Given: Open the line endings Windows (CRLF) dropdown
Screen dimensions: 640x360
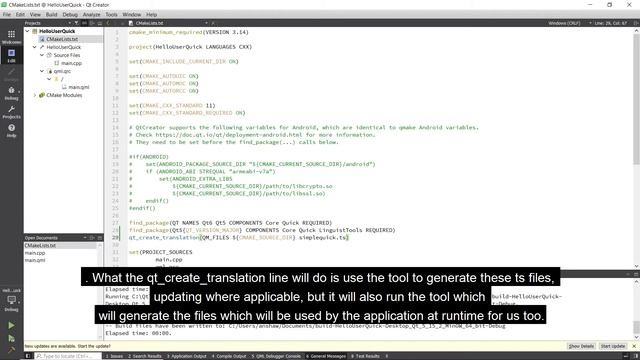Looking at the screenshot, I should click(x=570, y=23).
